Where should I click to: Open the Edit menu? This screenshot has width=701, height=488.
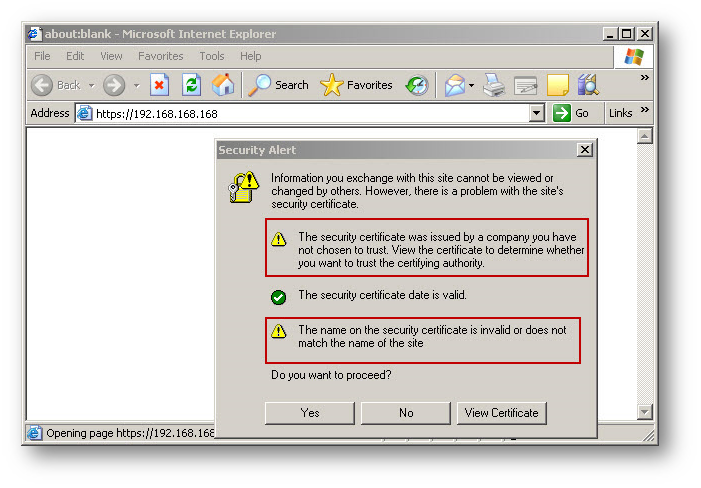[x=75, y=56]
